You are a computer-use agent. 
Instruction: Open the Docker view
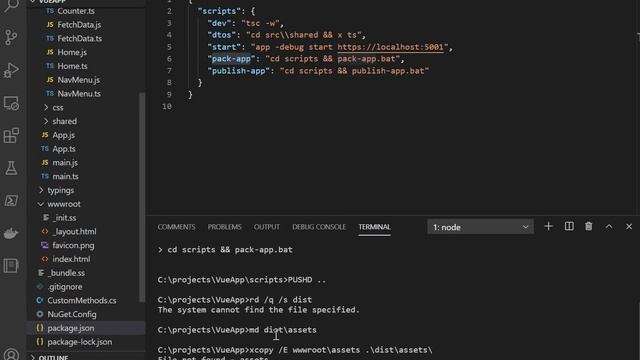[x=11, y=233]
